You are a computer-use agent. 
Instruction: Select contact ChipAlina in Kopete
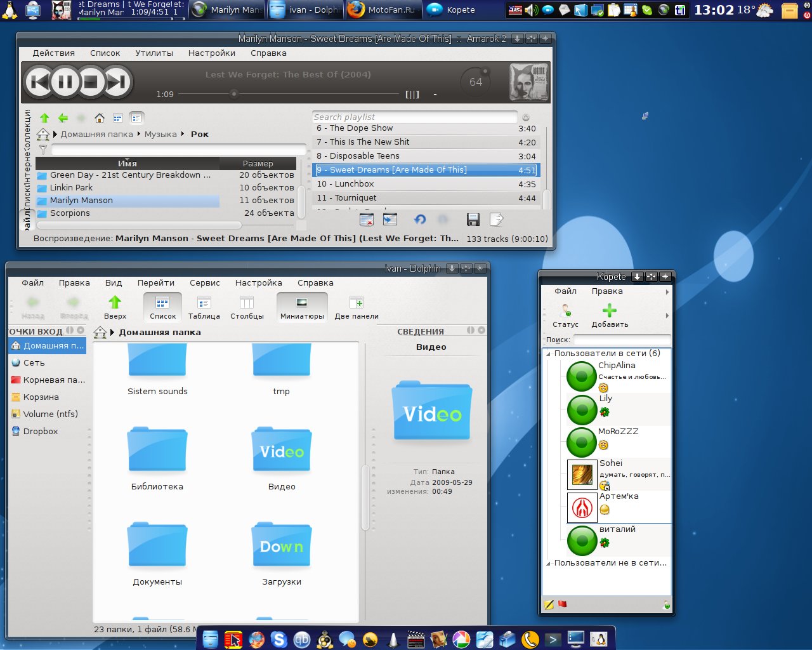point(618,376)
